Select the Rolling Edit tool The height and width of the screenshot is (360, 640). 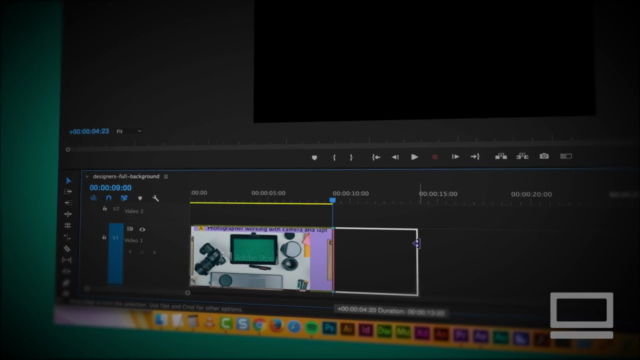67,225
